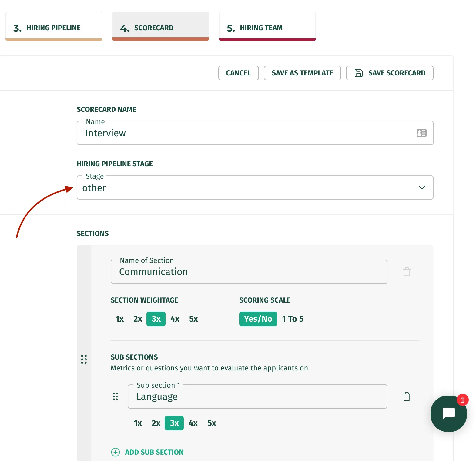Edit Sub section 1 field Language
This screenshot has height=461, width=476.
[257, 396]
